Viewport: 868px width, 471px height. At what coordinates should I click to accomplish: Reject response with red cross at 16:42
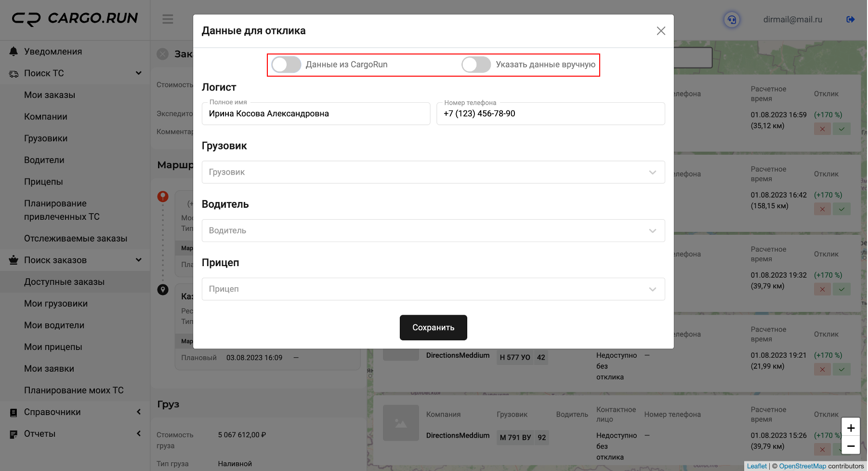(822, 209)
